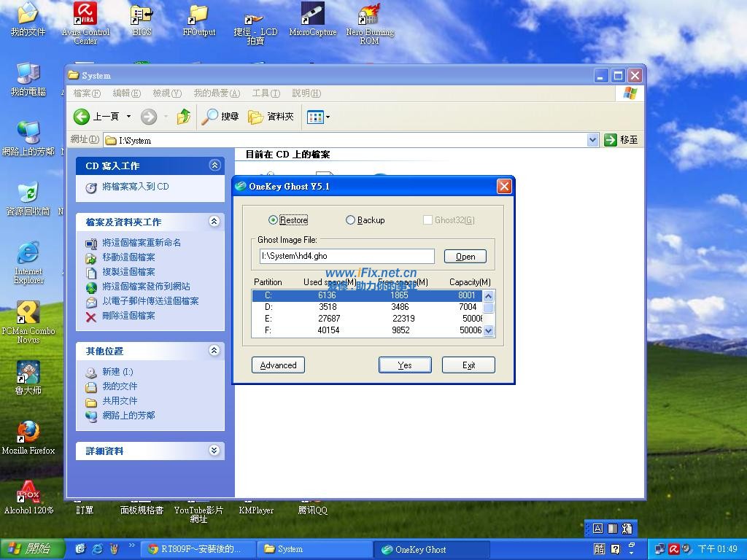The image size is (747, 560).
Task: Open the Alcohol 120% desktop icon
Action: click(x=28, y=492)
